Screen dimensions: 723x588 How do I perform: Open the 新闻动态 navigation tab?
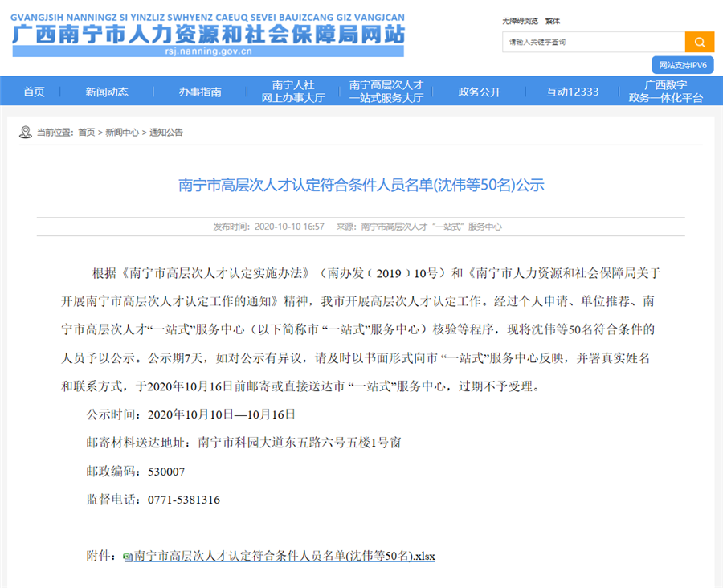pos(107,92)
